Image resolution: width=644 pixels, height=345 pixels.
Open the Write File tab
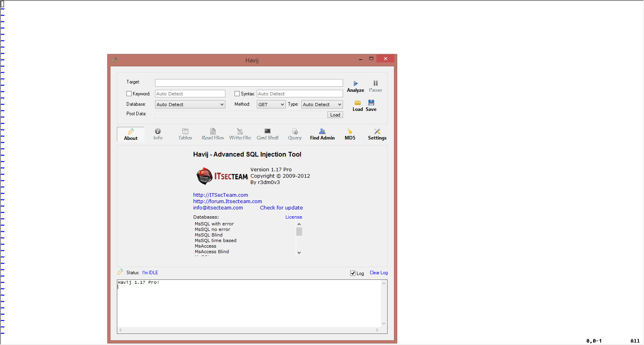click(240, 134)
